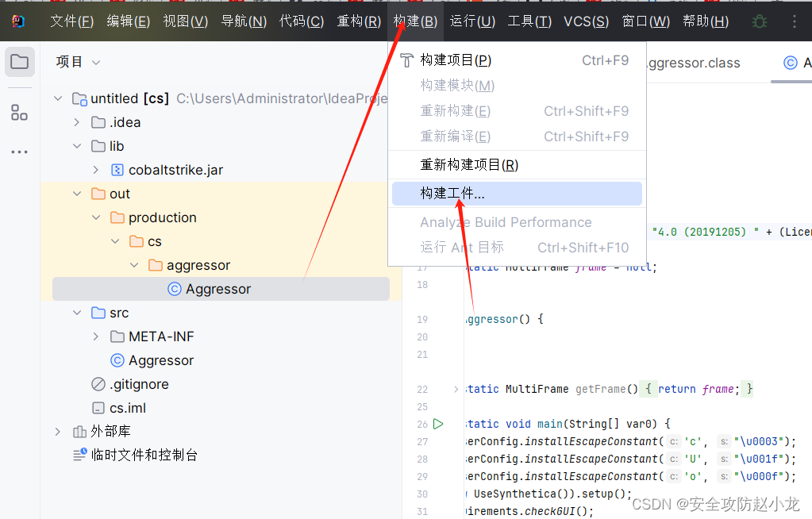Close the 构建(B) menu

(415, 21)
